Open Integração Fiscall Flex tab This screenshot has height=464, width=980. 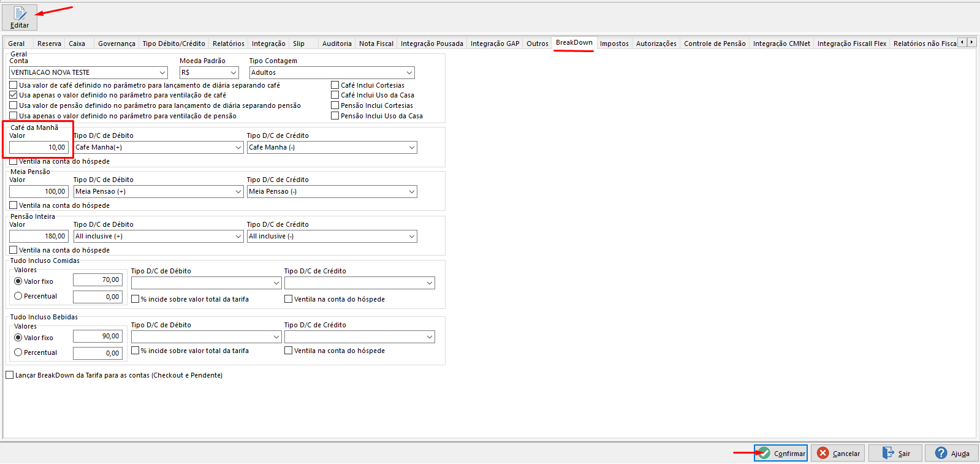click(x=851, y=44)
